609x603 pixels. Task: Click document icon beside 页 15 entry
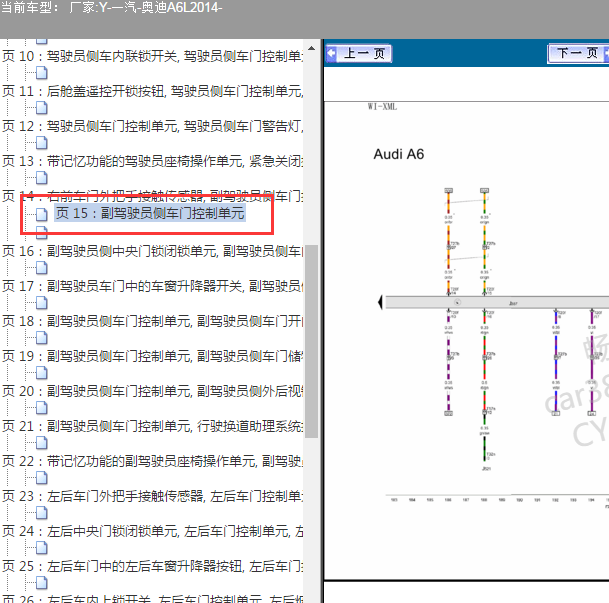tap(42, 214)
